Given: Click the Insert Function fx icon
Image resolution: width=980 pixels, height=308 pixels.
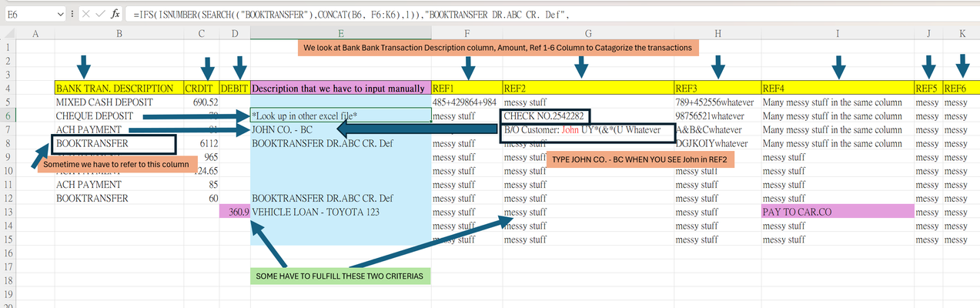Looking at the screenshot, I should [x=114, y=14].
